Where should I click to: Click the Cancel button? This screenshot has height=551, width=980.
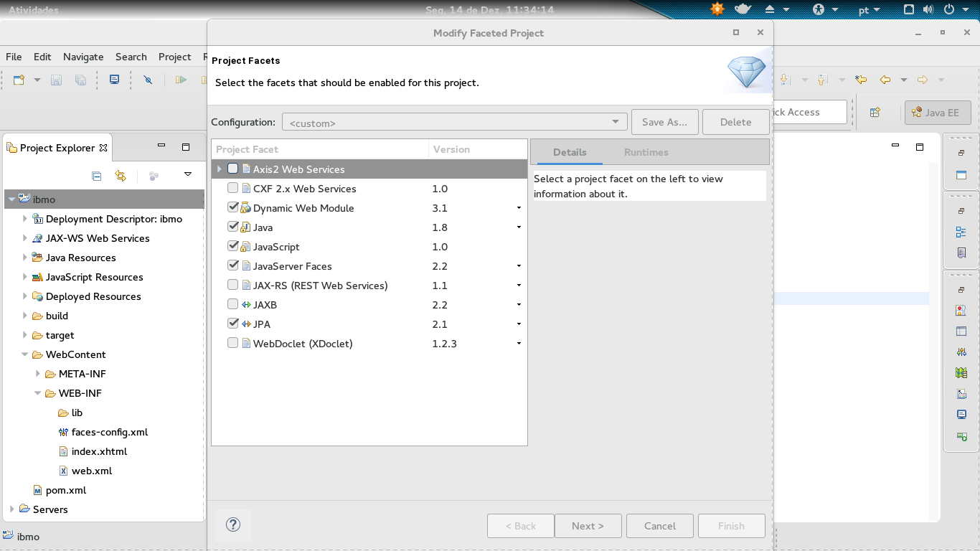click(660, 526)
